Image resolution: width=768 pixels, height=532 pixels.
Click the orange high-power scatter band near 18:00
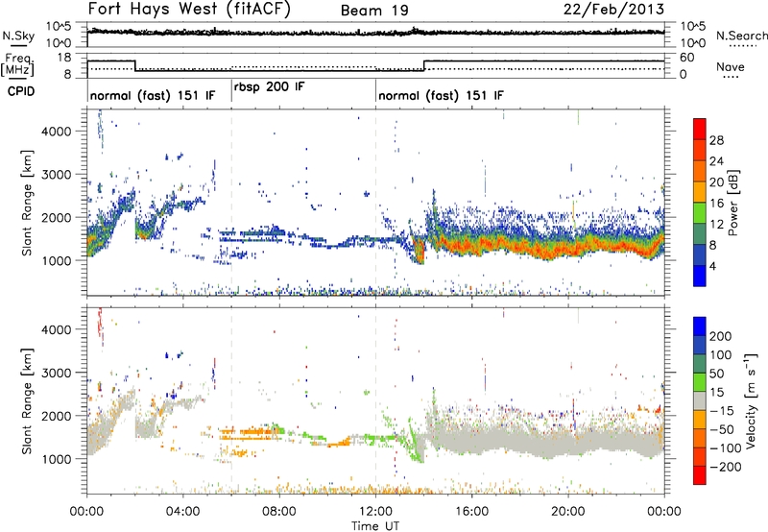pyautogui.click(x=520, y=245)
